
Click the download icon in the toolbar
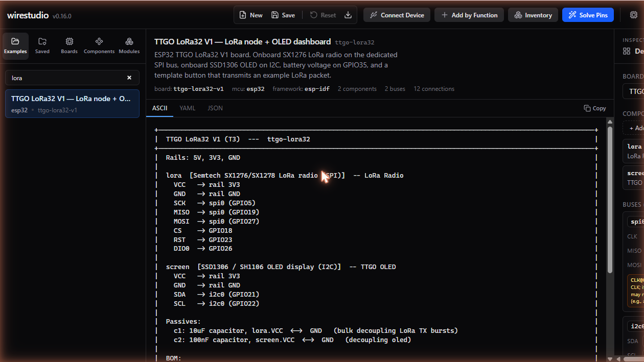(x=348, y=15)
